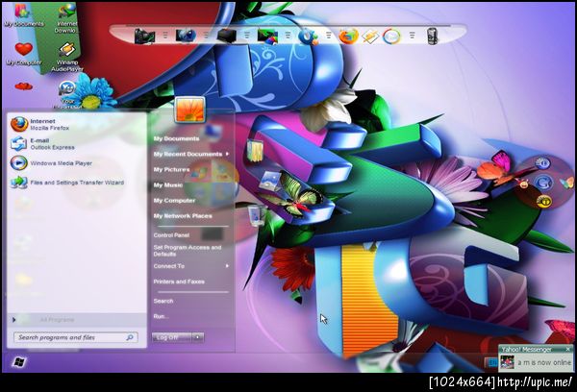Click the EN language indicator in the taskbar
Image resolution: width=577 pixels, height=392 pixels.
(x=491, y=362)
